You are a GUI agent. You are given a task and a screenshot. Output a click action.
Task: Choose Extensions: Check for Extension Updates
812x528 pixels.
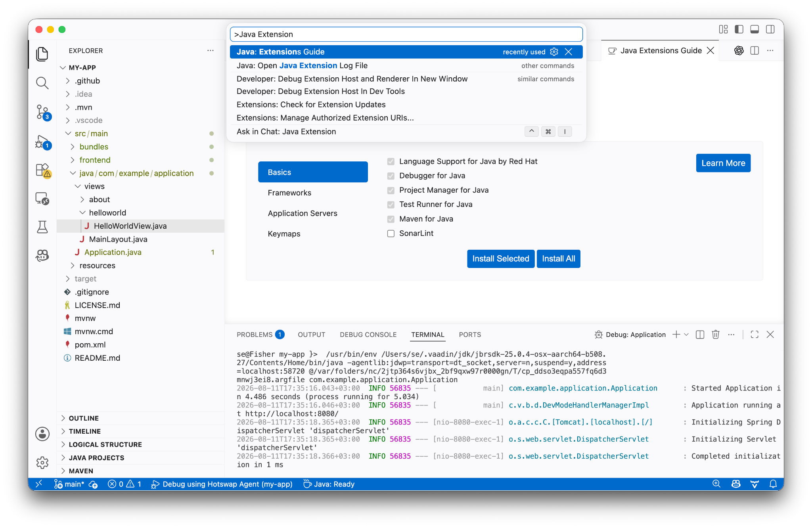click(x=406, y=105)
